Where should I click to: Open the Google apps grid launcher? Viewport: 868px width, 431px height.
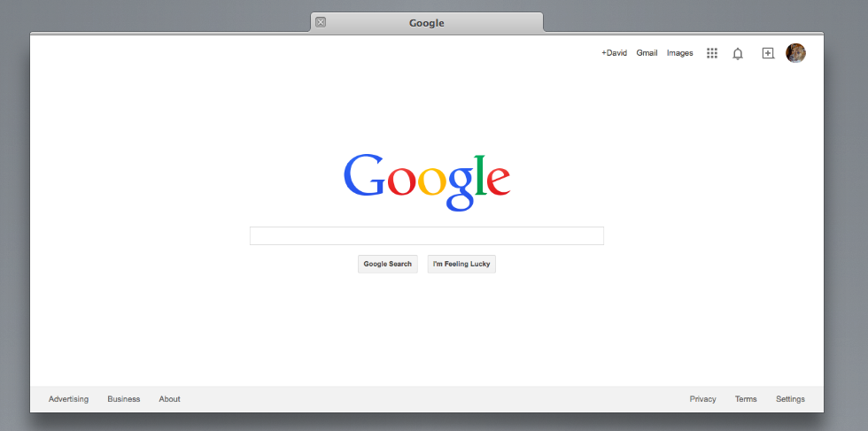(x=711, y=53)
